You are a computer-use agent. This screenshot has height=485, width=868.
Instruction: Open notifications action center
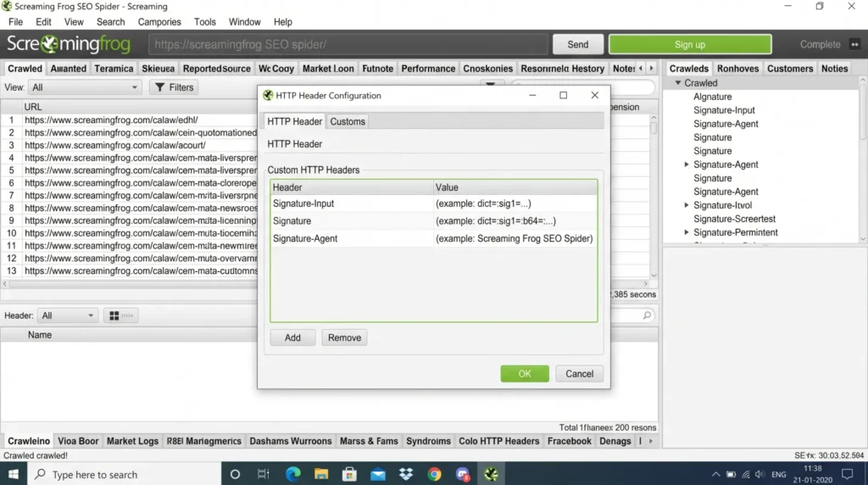(x=847, y=474)
